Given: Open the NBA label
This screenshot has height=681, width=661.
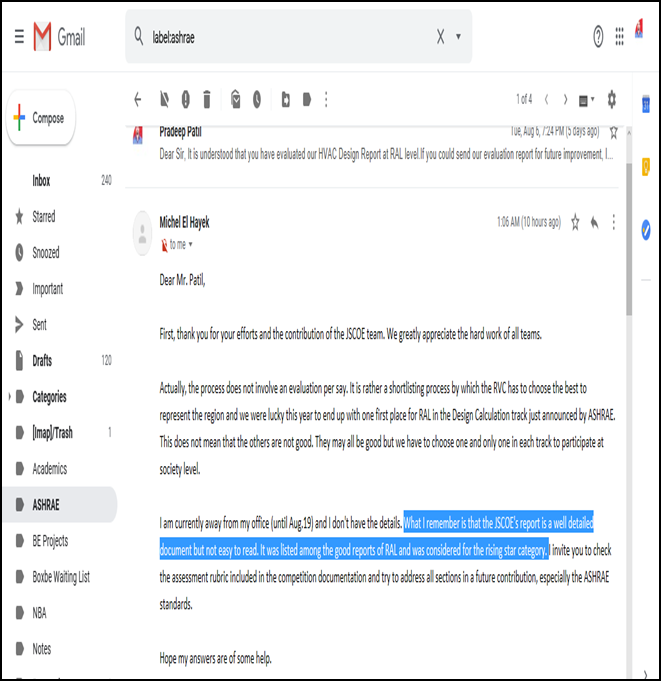Looking at the screenshot, I should [60, 613].
